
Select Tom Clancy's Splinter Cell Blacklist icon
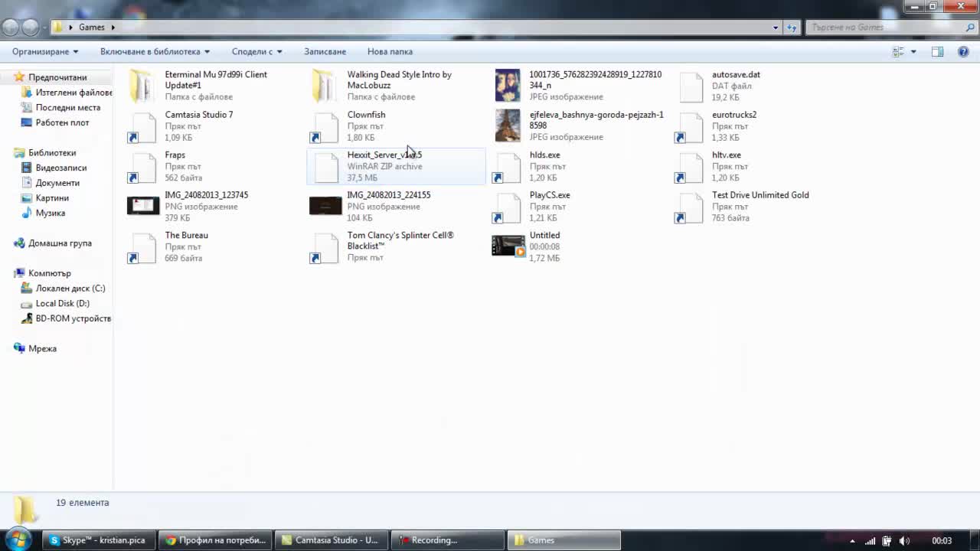pyautogui.click(x=325, y=247)
